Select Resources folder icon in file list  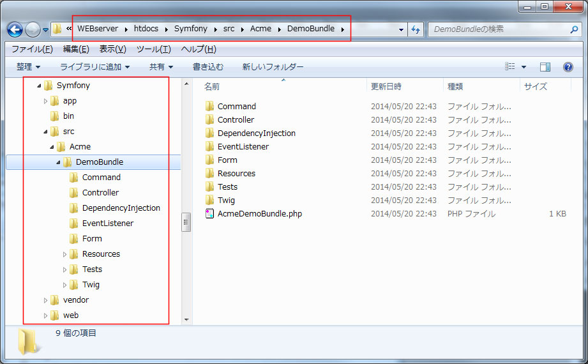click(209, 173)
